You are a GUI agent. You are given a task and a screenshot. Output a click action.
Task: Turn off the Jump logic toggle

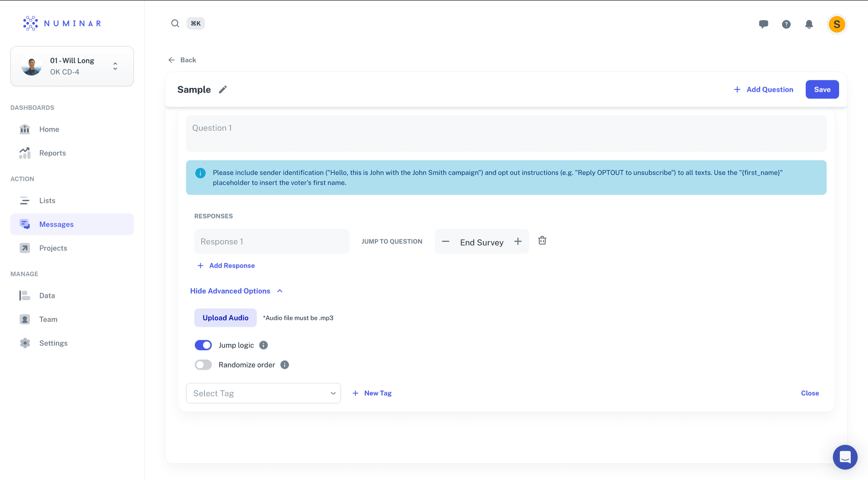pos(203,345)
